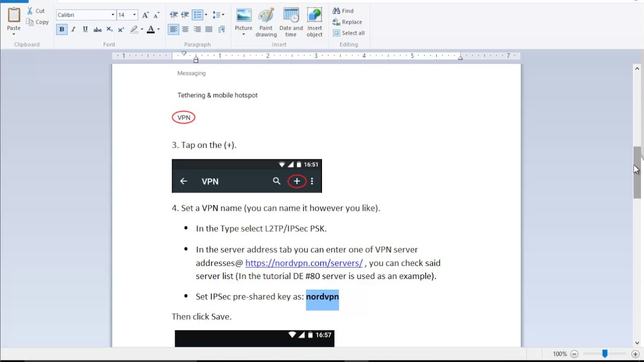Justify paragraph text
644x362 pixels.
209,30
